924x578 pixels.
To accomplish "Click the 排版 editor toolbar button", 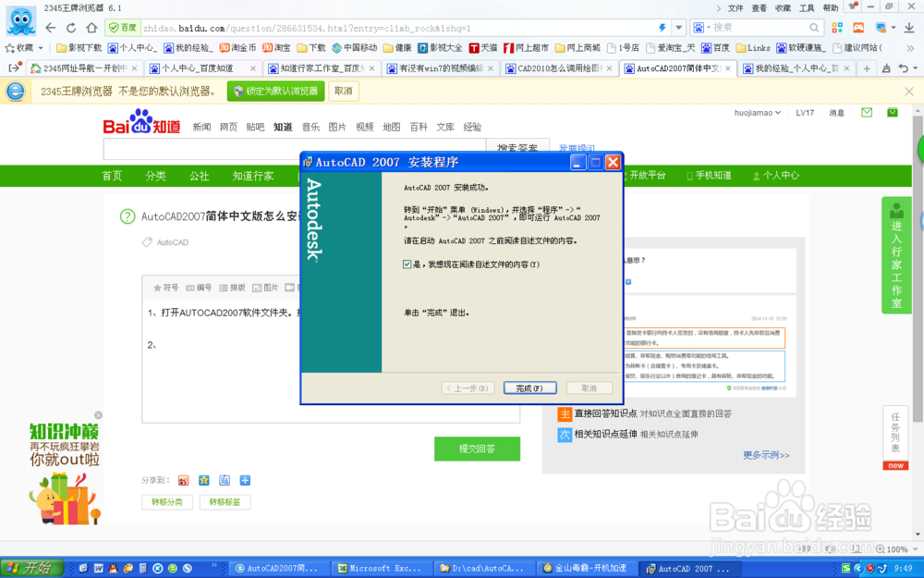I will (232, 288).
